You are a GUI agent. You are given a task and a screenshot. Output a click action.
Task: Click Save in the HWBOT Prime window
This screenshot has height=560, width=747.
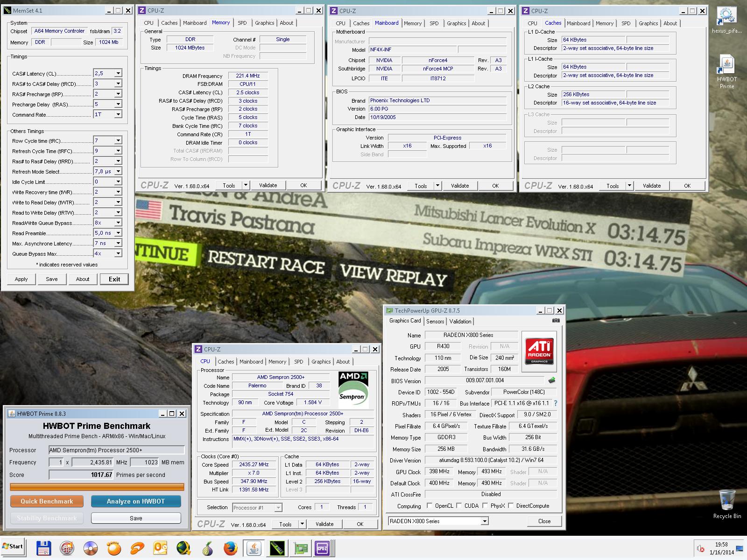136,518
